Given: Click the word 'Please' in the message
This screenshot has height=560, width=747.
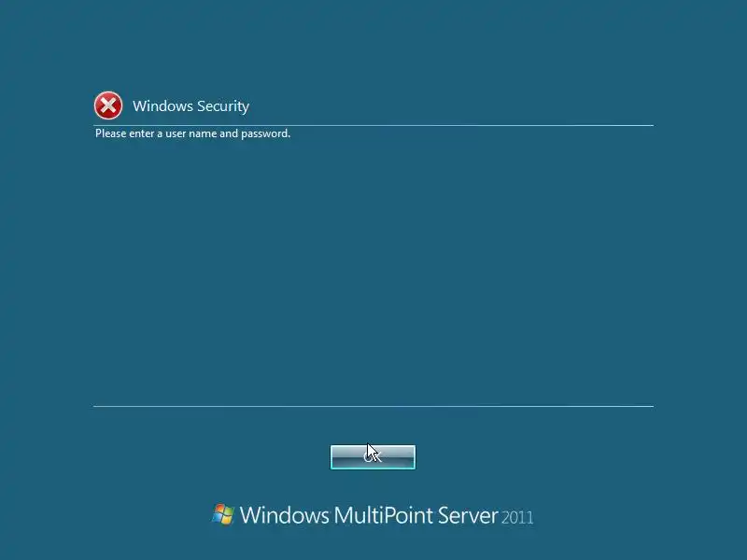Looking at the screenshot, I should click(110, 133).
